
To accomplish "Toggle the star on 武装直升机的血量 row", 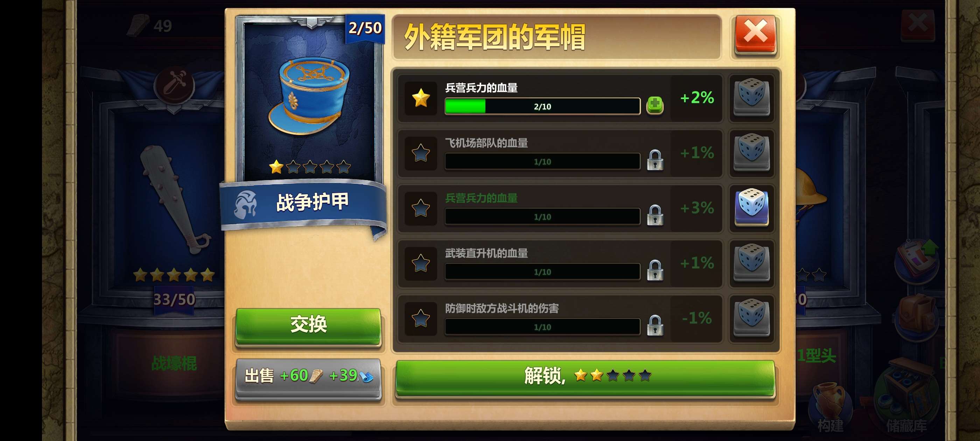I will pyautogui.click(x=421, y=263).
